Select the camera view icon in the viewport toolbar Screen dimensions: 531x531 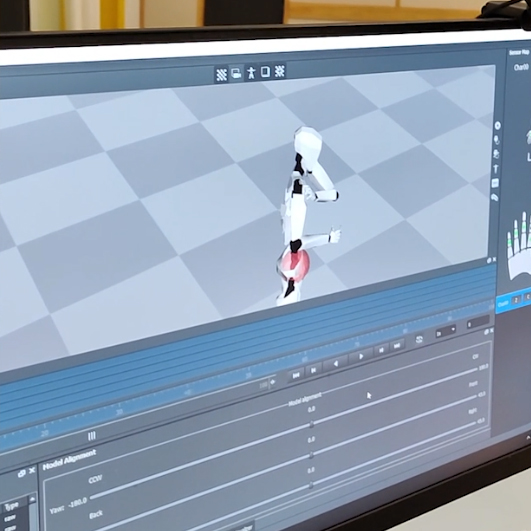tap(236, 73)
